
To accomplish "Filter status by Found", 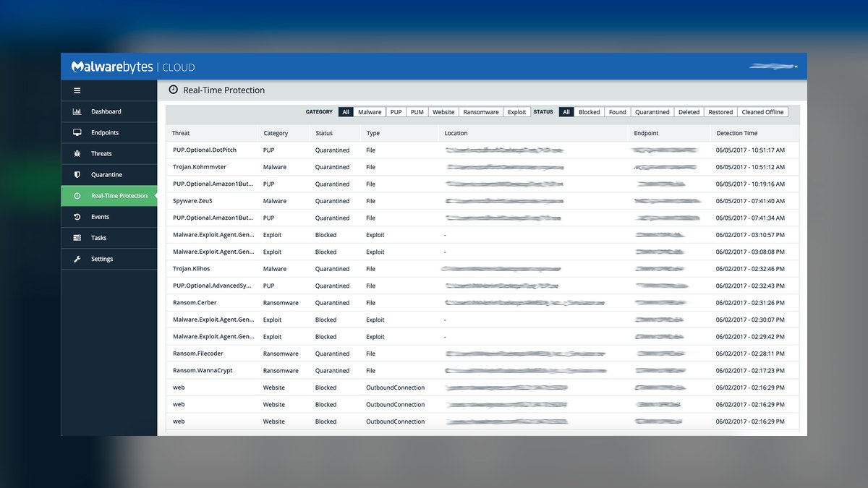I will click(x=618, y=112).
